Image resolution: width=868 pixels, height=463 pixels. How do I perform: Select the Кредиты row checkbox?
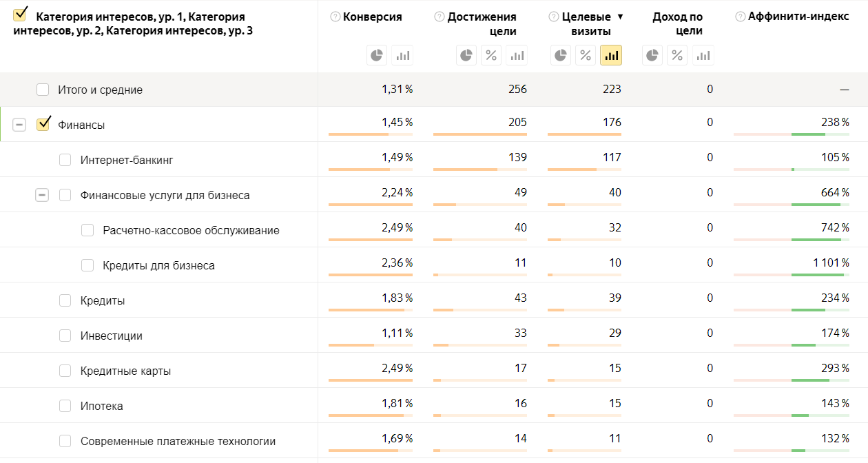(x=65, y=300)
